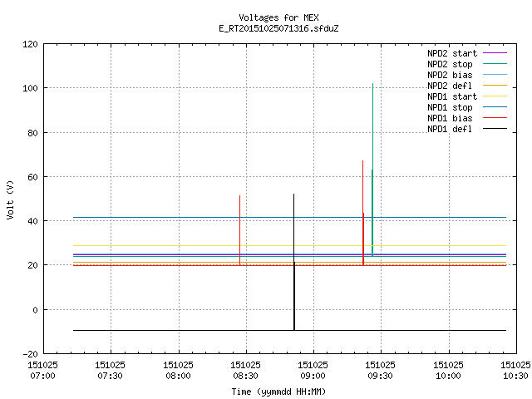
Task: Click the red NPD1 bias spike near 08:30
Action: coord(240,231)
